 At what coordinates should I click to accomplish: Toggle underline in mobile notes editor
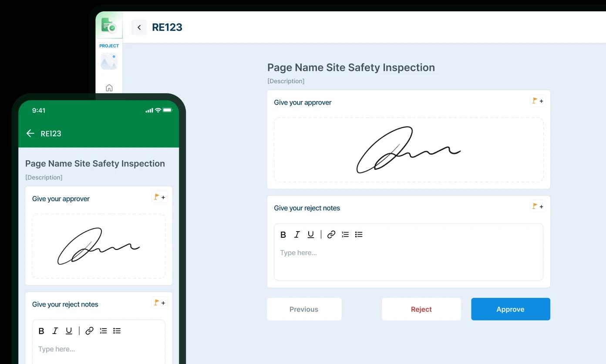pyautogui.click(x=69, y=331)
